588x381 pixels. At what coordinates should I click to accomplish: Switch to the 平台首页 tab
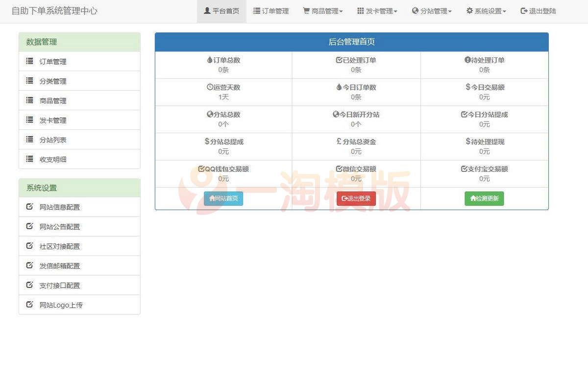coord(221,11)
